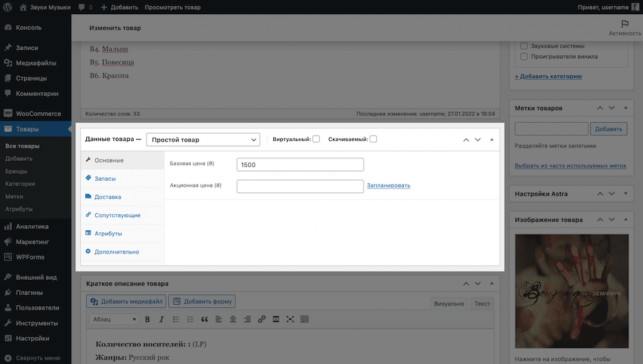The width and height of the screenshot is (643, 364).
Task: Click Запланировать sale price link
Action: tap(388, 185)
